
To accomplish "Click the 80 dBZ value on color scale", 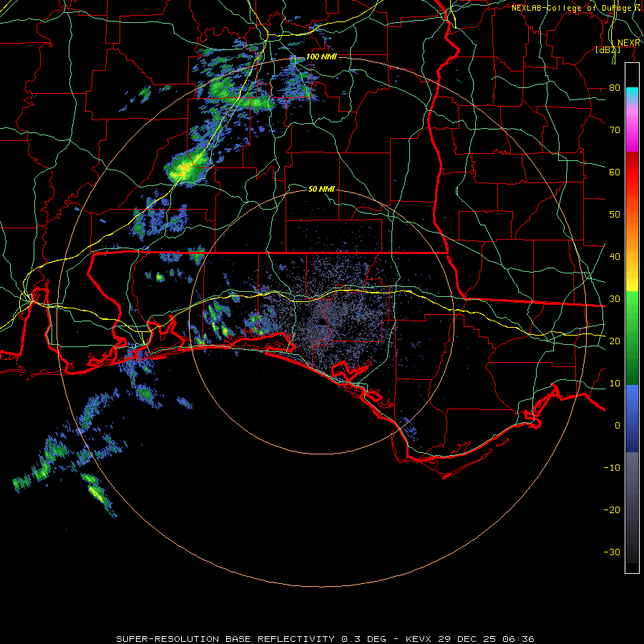I will [x=615, y=87].
